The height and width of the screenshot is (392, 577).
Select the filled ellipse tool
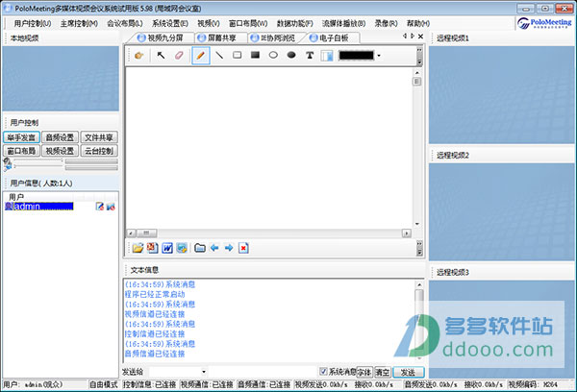click(291, 55)
